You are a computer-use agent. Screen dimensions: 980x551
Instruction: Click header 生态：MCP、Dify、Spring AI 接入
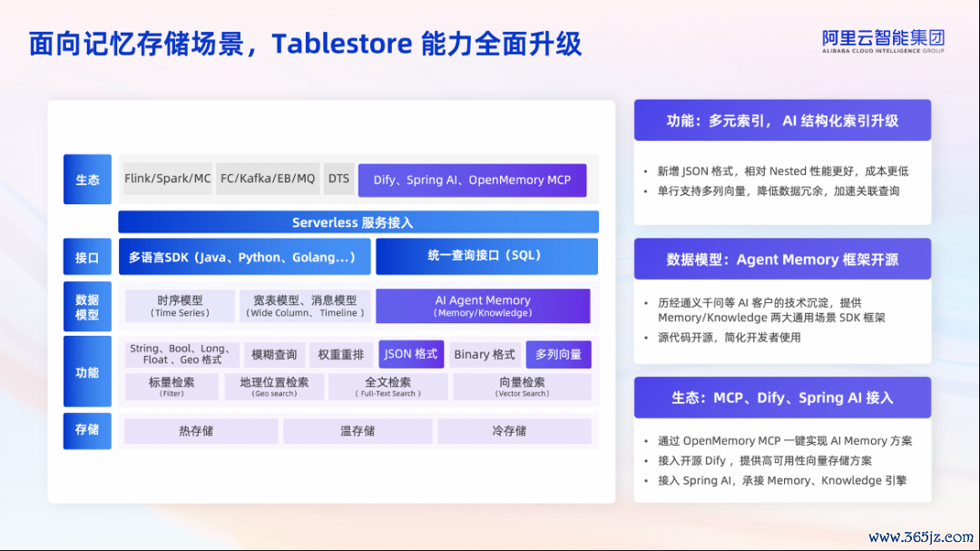click(x=782, y=398)
